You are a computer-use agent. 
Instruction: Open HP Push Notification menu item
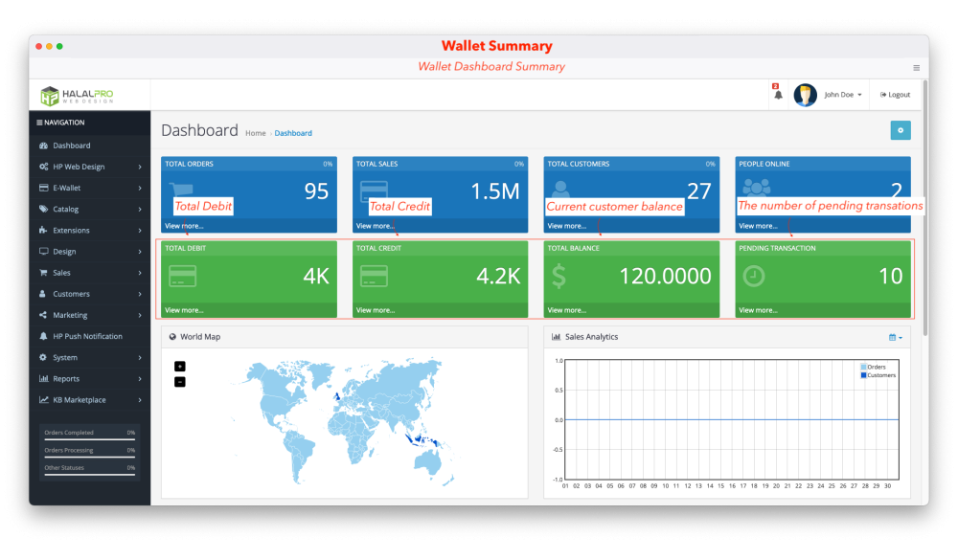[x=87, y=336]
